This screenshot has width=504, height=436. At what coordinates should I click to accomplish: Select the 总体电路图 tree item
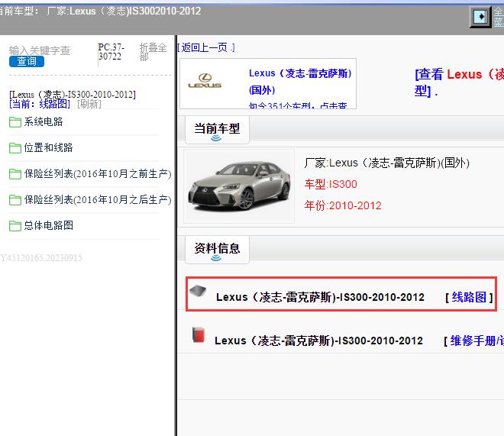pos(49,225)
